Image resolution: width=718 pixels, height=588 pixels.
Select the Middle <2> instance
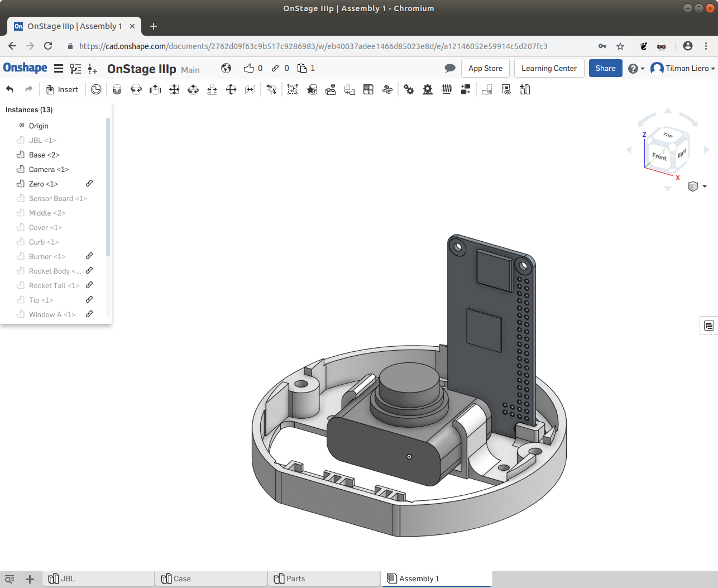pyautogui.click(x=47, y=213)
